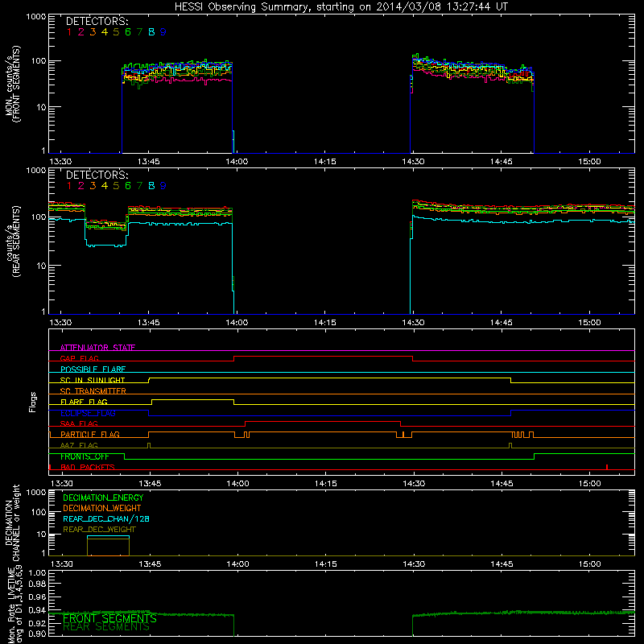Select the GAP_FLAG label
The image size is (644, 644).
pos(79,358)
